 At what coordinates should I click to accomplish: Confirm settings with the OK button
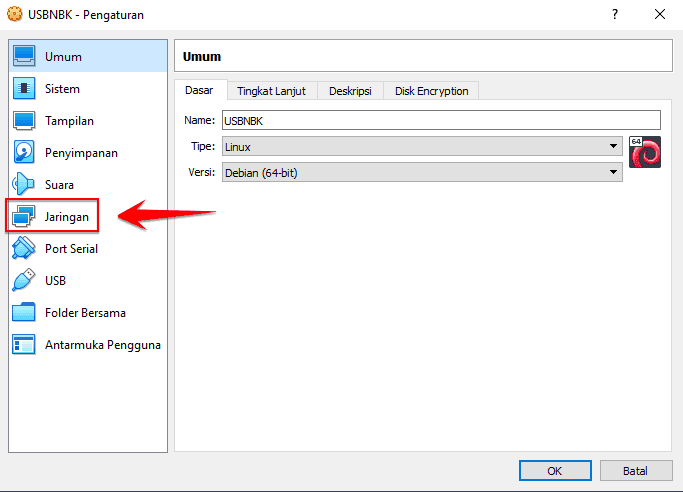point(555,471)
